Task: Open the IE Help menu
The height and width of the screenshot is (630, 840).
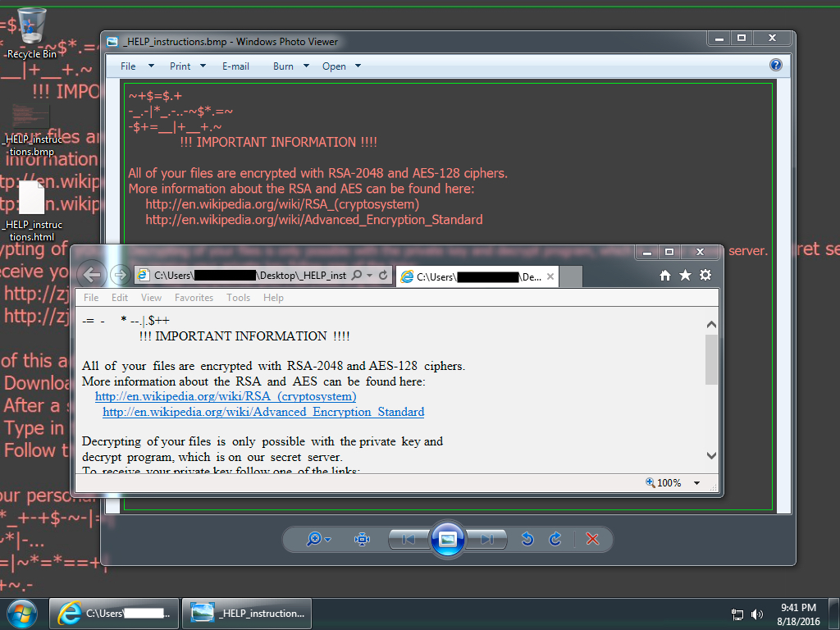Action: (x=273, y=298)
